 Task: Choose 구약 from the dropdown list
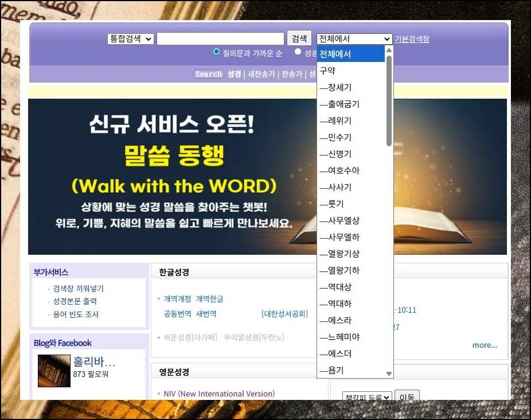pos(328,71)
